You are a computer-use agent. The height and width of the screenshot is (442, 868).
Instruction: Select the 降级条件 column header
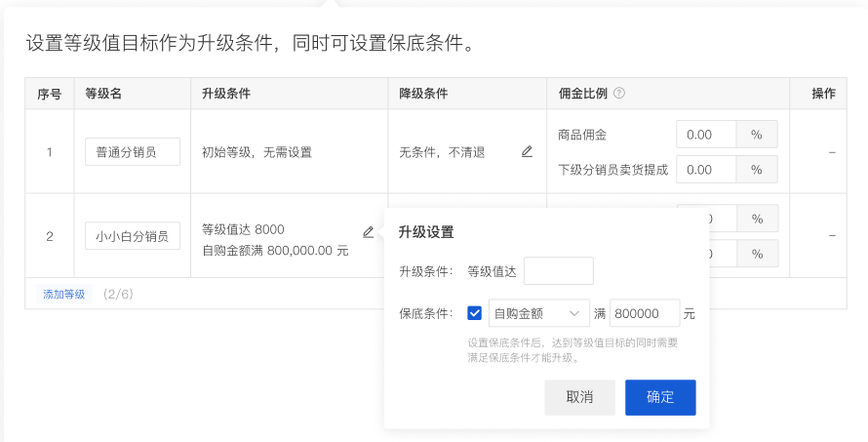coord(423,94)
